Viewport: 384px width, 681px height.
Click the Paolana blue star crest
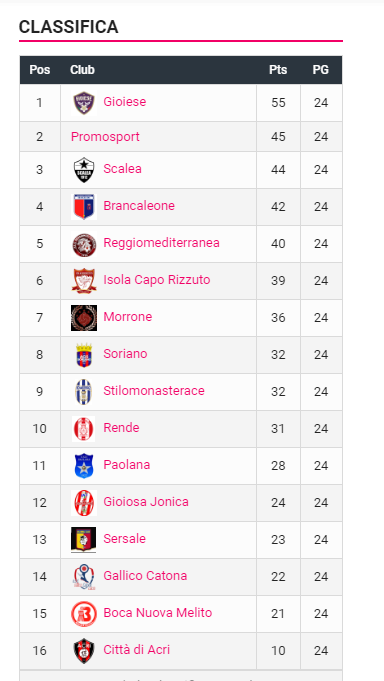click(x=84, y=466)
